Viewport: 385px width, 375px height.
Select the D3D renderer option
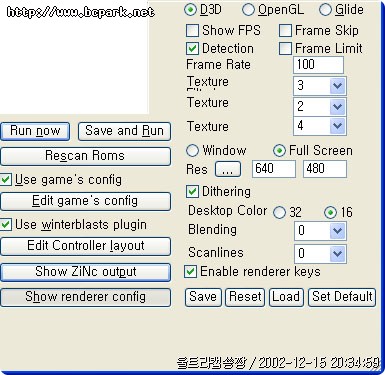point(190,9)
